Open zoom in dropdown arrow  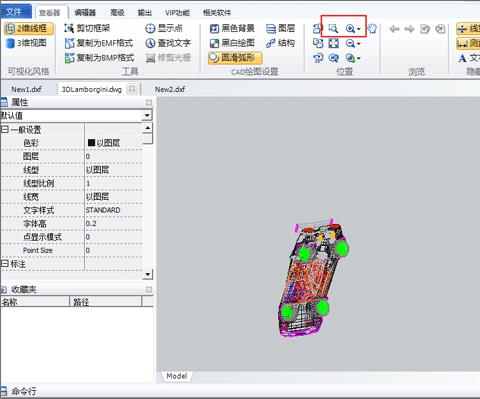coord(359,29)
